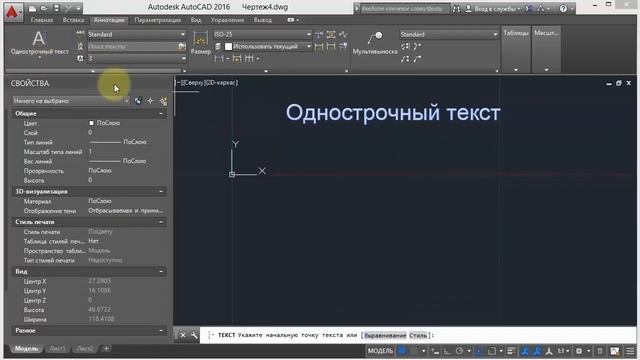The width and height of the screenshot is (640, 360).
Task: Click the customization menu icon in status bar
Action: [630, 351]
